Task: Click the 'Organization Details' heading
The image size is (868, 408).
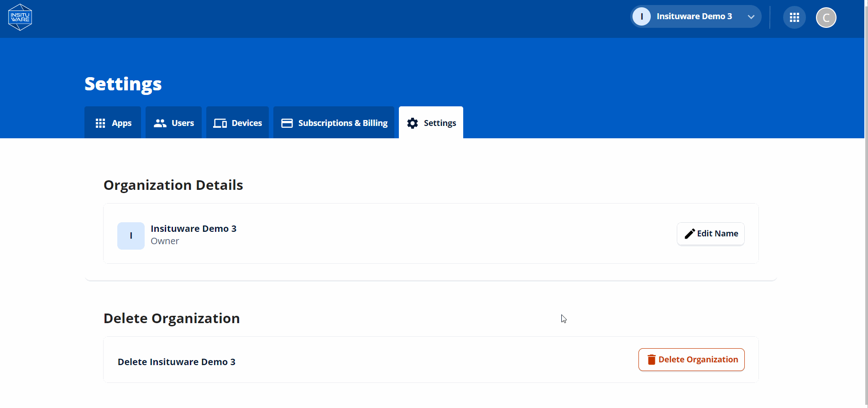Action: 173,185
